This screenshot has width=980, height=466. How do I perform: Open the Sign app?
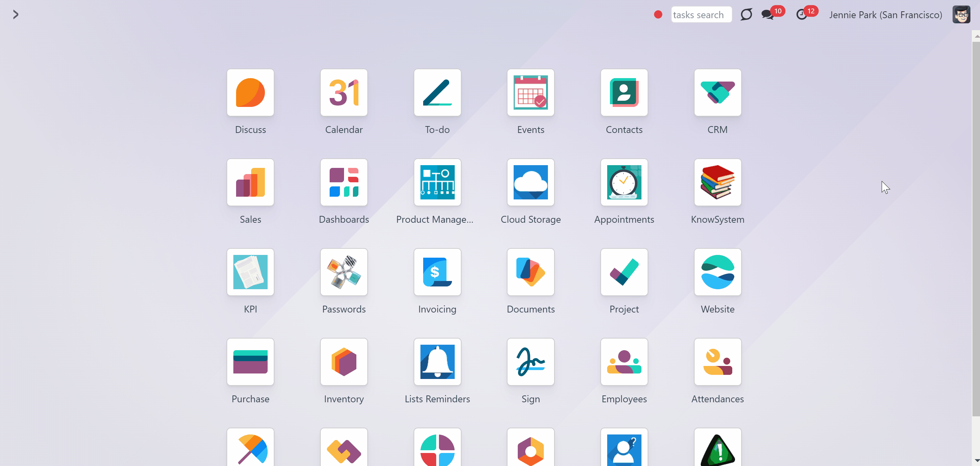pos(531,362)
